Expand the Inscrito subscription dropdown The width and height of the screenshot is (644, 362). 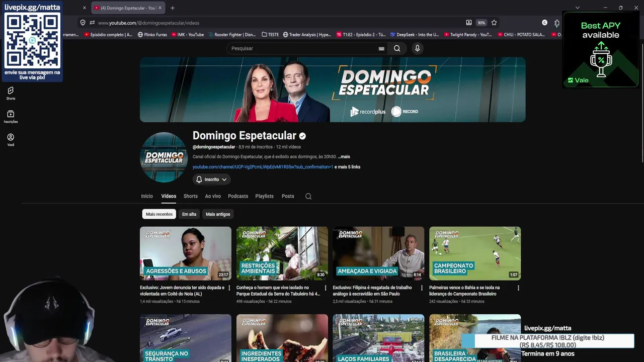point(211,179)
